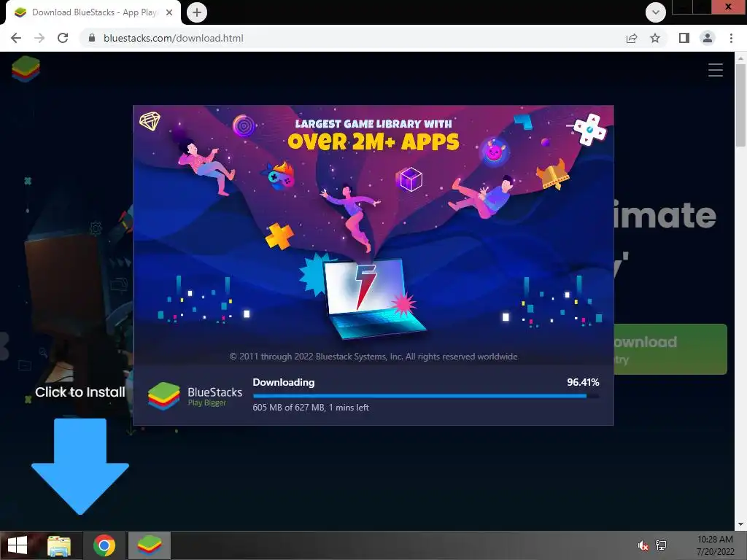
Task: Click the share page icon in address bar
Action: pos(632,38)
